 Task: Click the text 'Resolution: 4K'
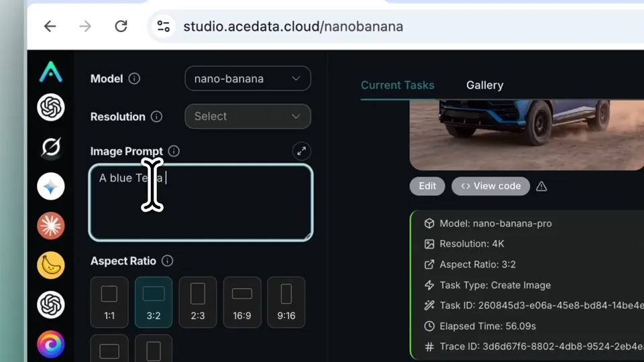pyautogui.click(x=472, y=244)
